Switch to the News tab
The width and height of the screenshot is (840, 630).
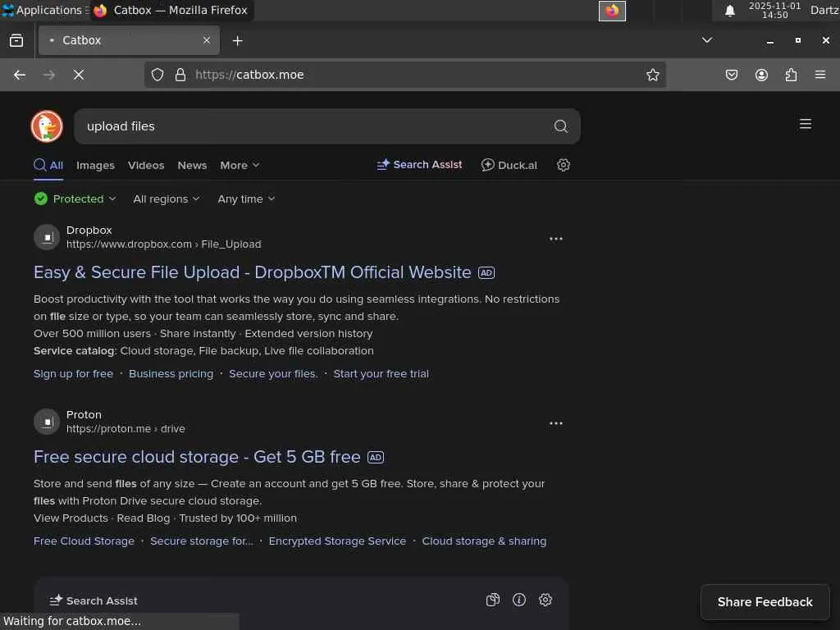192,166
